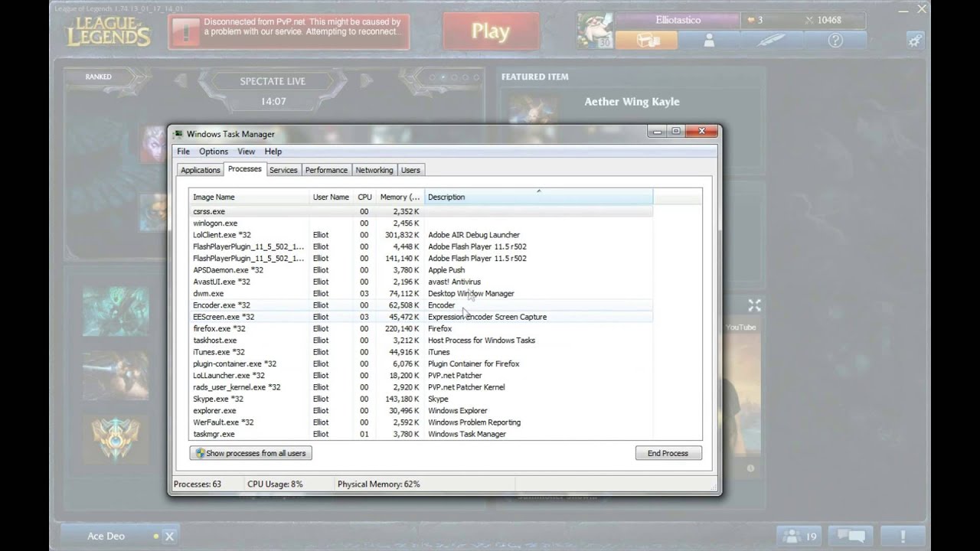Select iTunes.exe *32 process
Image resolution: width=980 pixels, height=551 pixels.
[421, 352]
